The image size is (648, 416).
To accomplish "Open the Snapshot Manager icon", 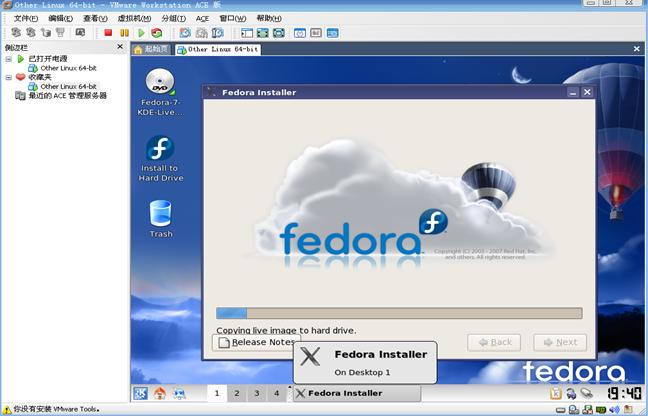I will pos(218,33).
